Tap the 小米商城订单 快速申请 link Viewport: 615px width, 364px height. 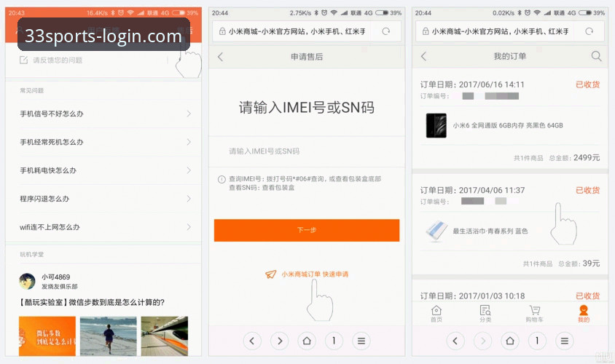coord(315,274)
